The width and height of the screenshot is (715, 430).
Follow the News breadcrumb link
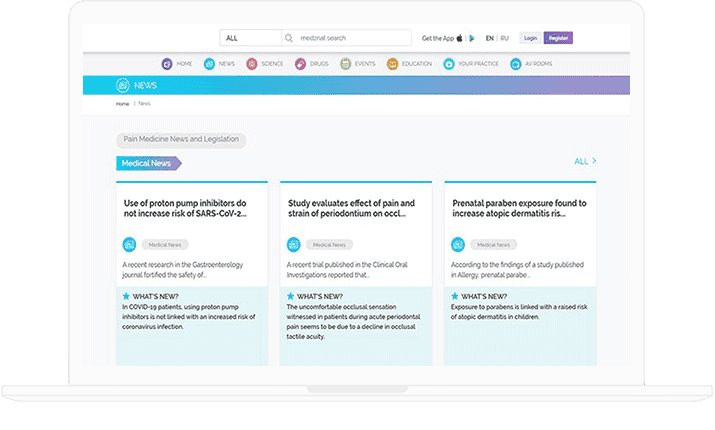click(144, 104)
